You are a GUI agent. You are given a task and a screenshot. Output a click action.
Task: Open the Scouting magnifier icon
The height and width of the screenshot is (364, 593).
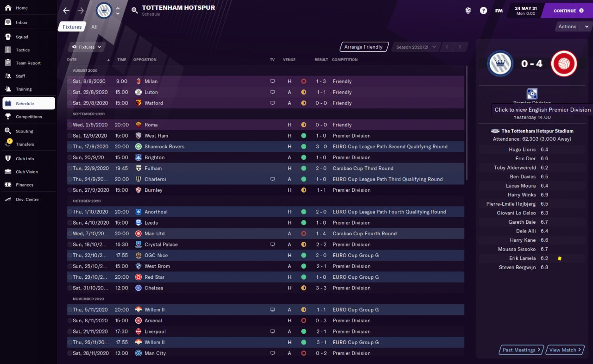pyautogui.click(x=8, y=131)
